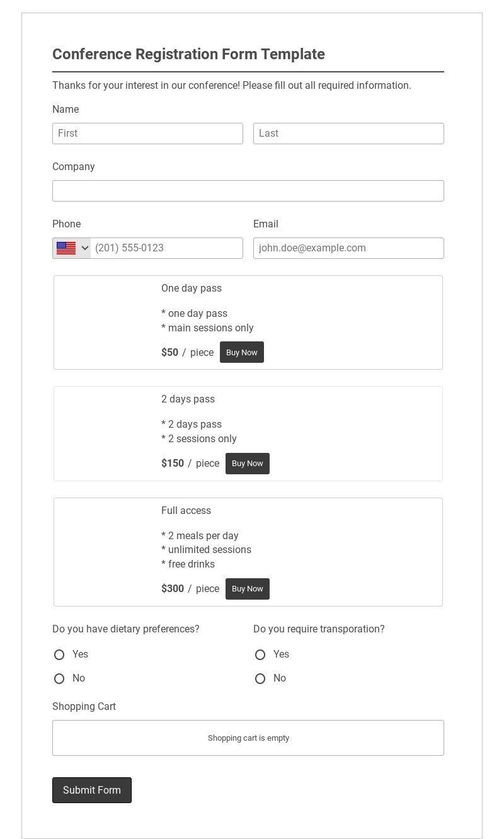Viewport: 504px width, 839px height.
Task: Select No for dietary preferences
Action: coord(59,679)
